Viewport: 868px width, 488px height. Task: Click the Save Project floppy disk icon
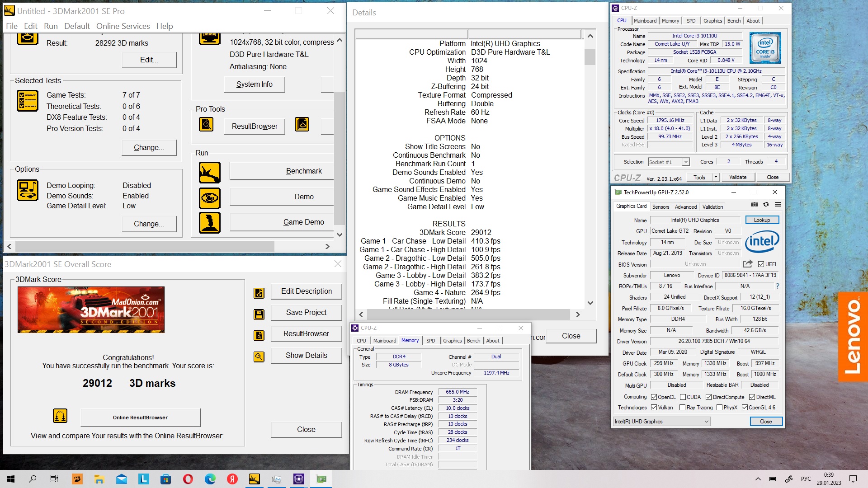point(259,314)
